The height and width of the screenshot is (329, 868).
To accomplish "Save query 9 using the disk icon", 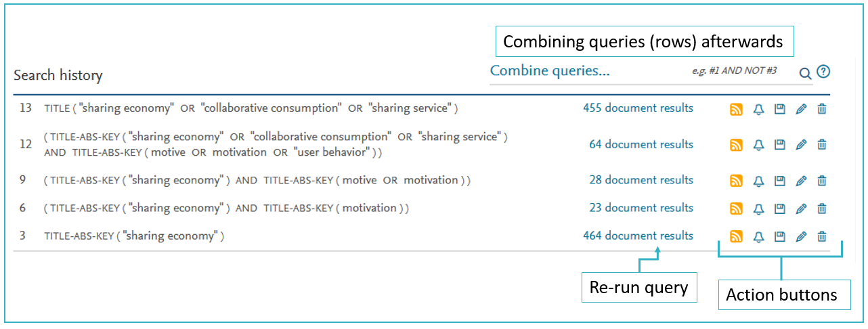I will (x=780, y=181).
